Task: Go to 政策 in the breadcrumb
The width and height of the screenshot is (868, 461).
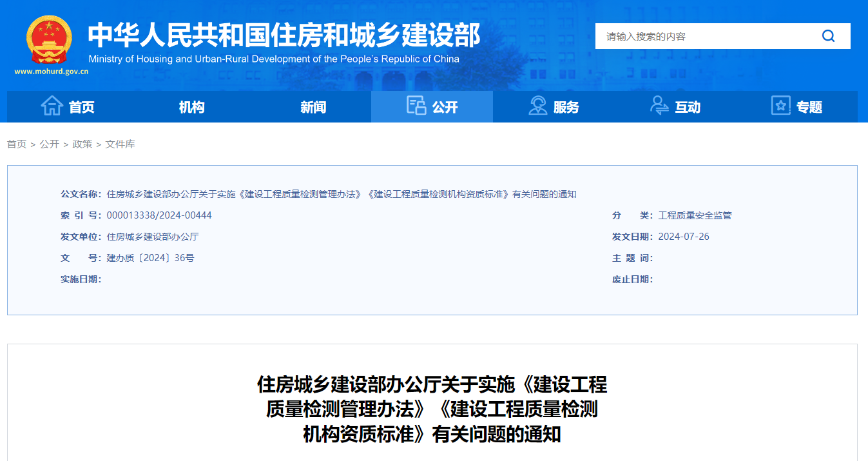Action: [82, 144]
